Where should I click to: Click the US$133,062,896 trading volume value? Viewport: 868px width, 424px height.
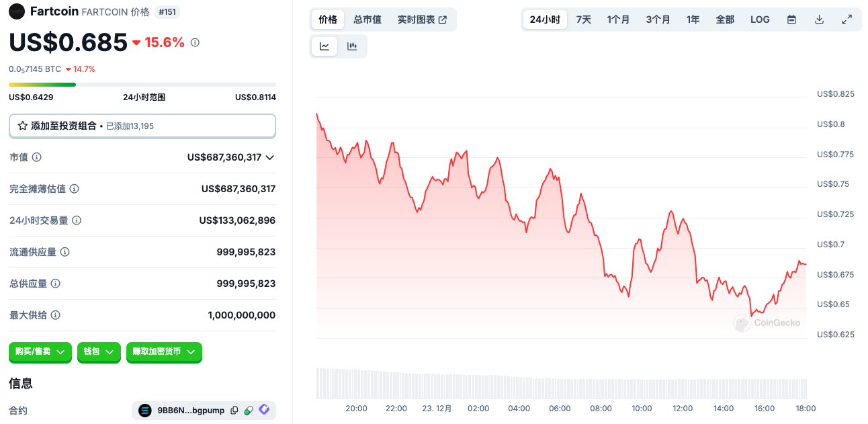click(x=237, y=220)
